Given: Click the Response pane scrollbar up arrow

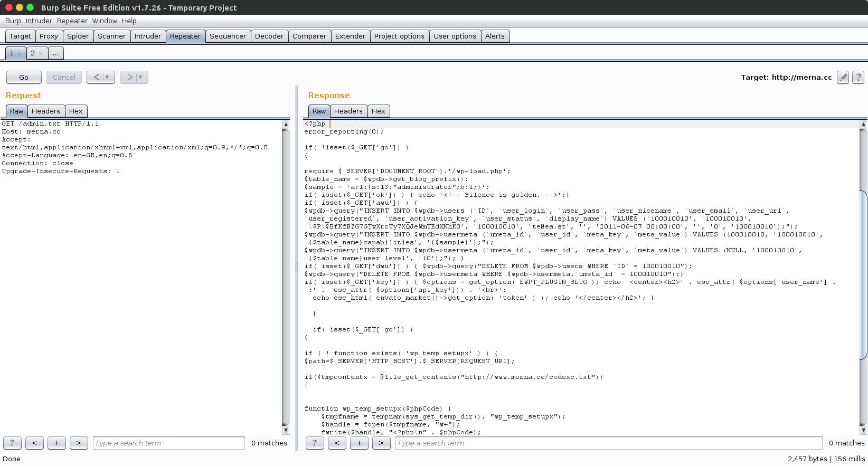Looking at the screenshot, I should pyautogui.click(x=863, y=125).
